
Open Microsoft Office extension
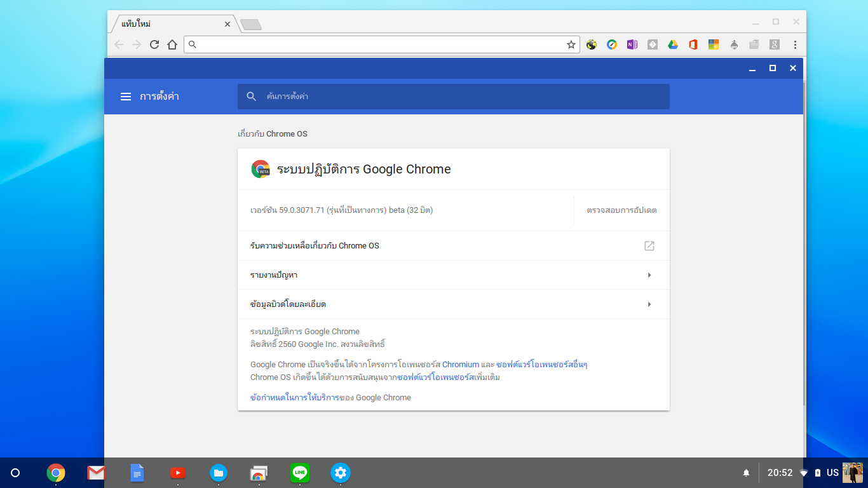(693, 44)
